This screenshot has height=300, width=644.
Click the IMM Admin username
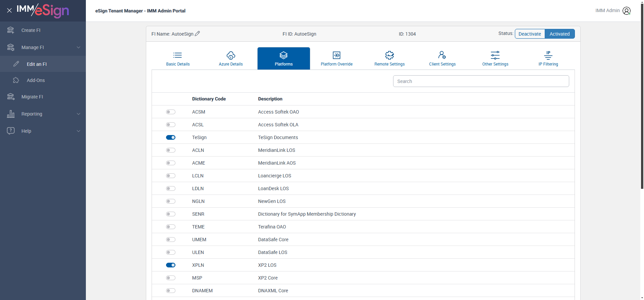[x=607, y=10]
